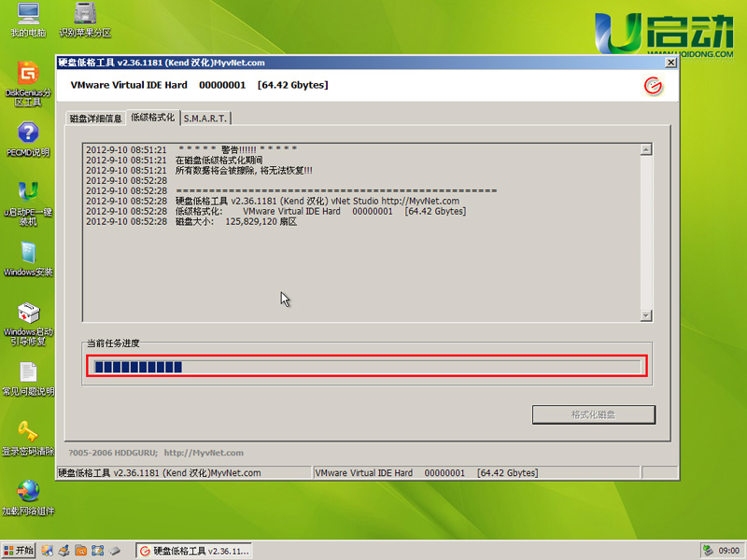Click status bar VMware Virtual IDE Hard entry

[x=427, y=473]
